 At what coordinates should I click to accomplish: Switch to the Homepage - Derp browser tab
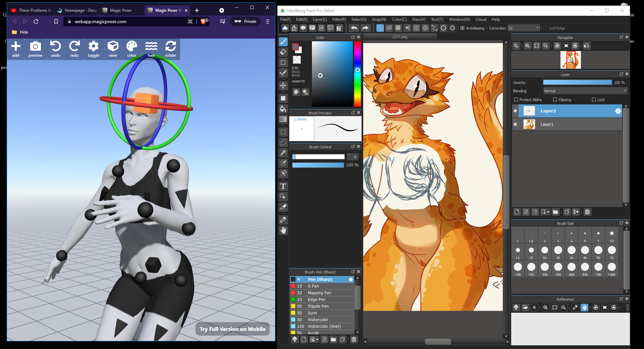(77, 10)
